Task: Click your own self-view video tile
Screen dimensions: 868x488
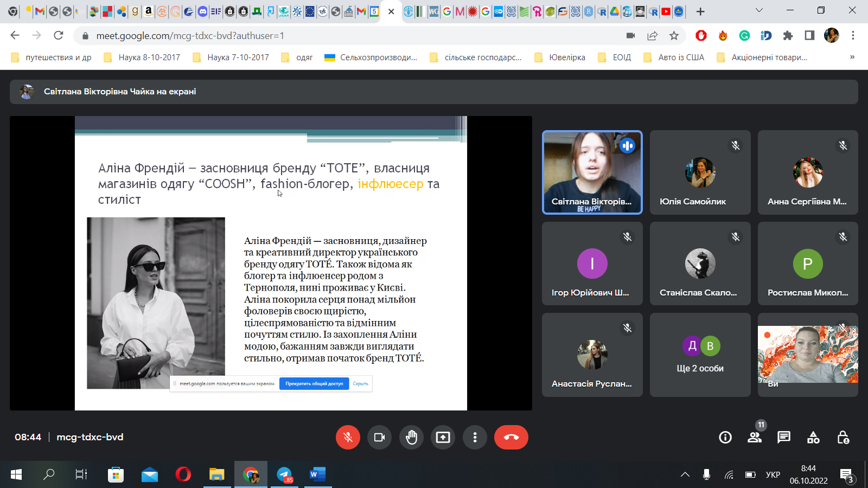Action: 808,355
